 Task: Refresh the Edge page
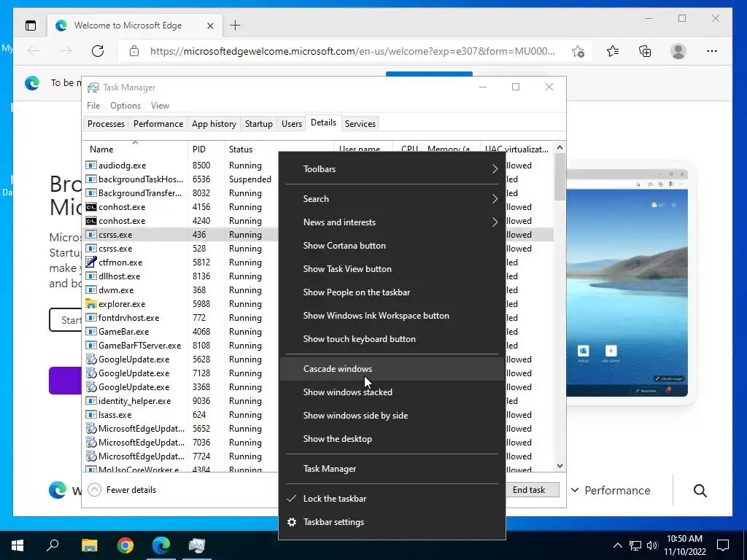(98, 51)
